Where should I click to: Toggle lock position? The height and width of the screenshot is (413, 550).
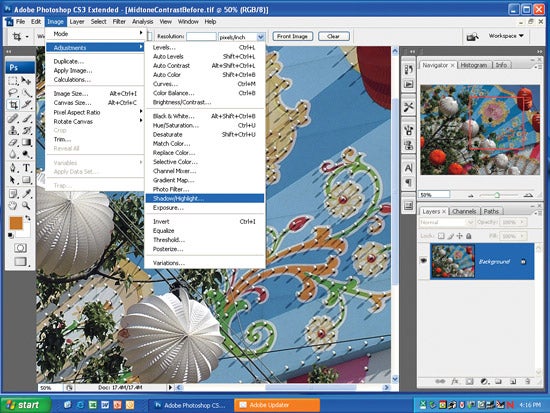coord(460,236)
